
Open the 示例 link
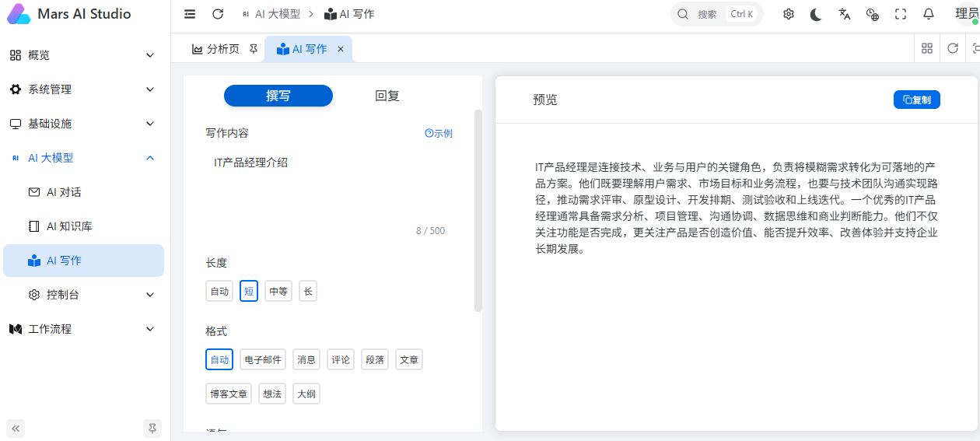(x=439, y=133)
